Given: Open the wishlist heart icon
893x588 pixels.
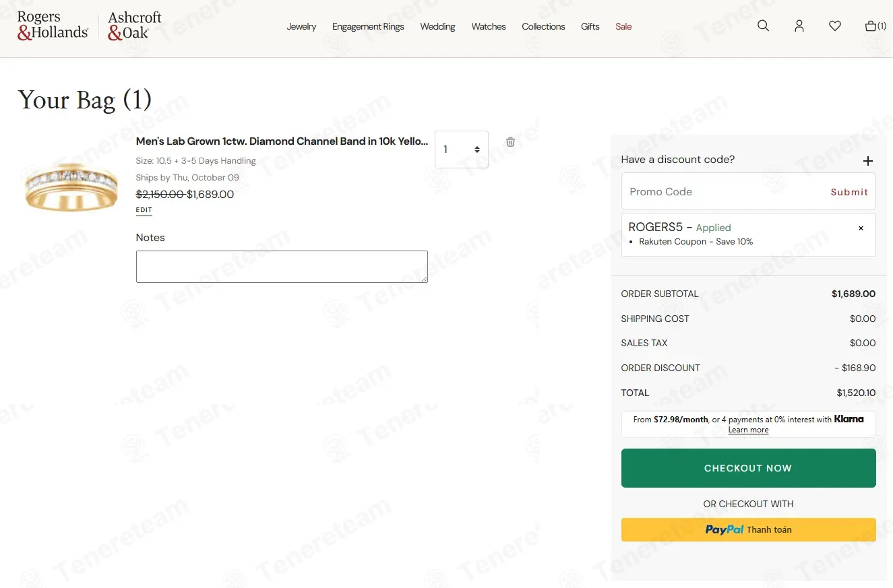Looking at the screenshot, I should pyautogui.click(x=835, y=26).
